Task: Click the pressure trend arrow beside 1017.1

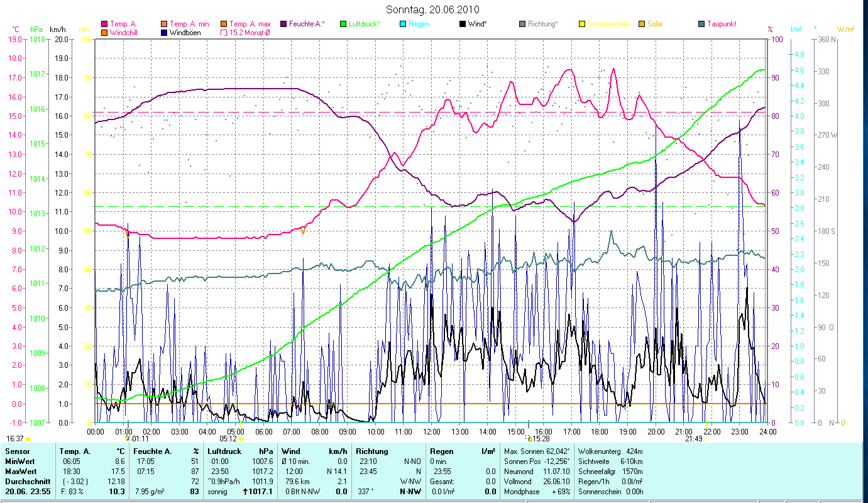Action: point(245,492)
